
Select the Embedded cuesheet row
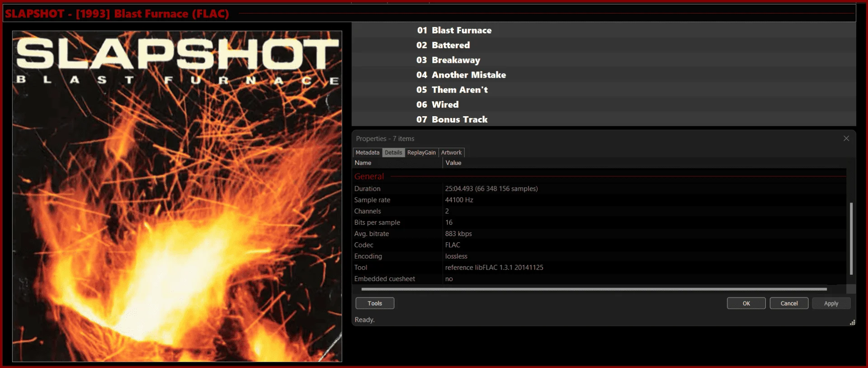[599, 279]
